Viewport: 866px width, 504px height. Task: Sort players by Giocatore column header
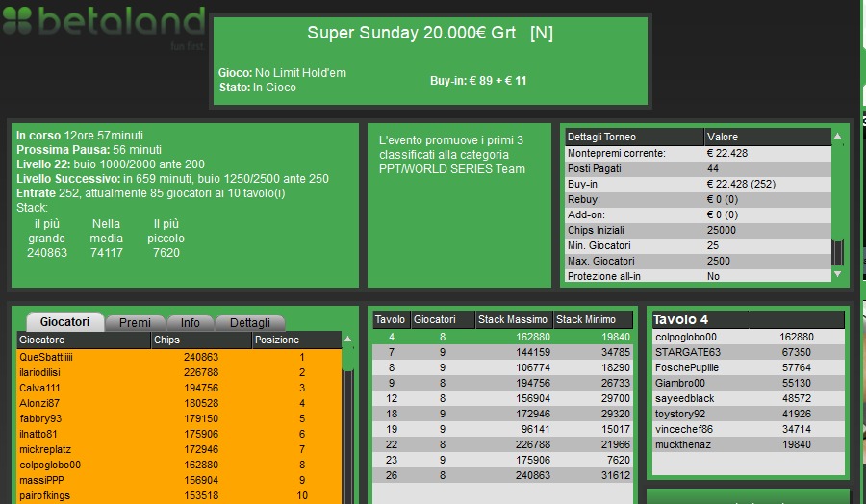click(84, 340)
